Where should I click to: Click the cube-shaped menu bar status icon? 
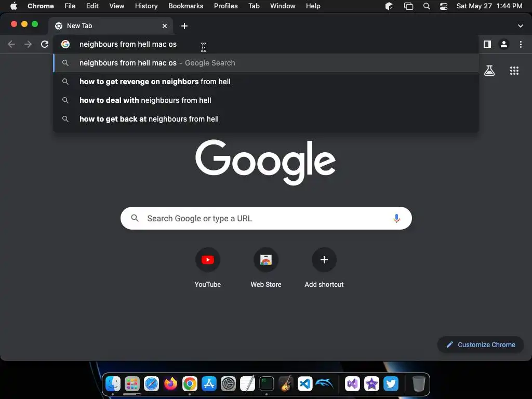click(x=389, y=6)
